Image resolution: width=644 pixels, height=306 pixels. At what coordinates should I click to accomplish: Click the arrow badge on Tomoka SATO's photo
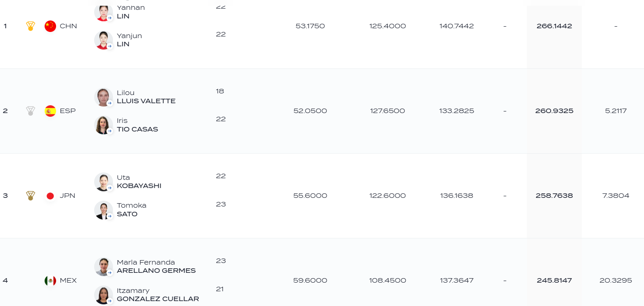(110, 216)
